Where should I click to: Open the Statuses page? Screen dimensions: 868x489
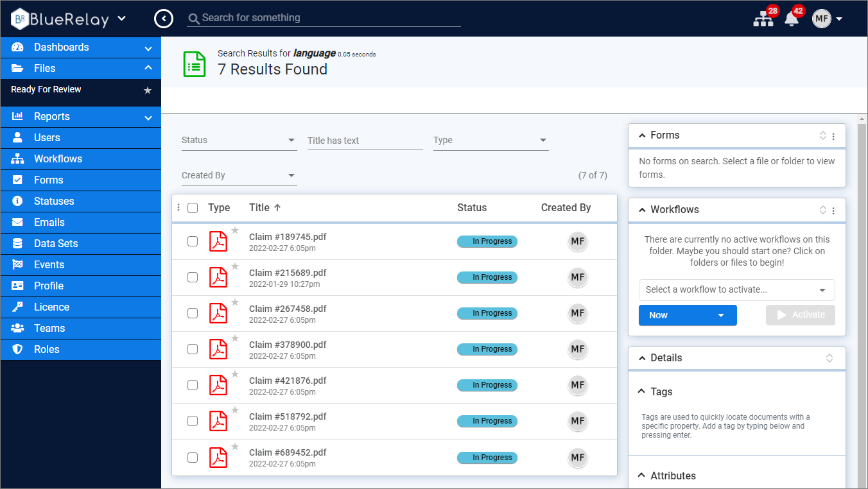(x=81, y=202)
